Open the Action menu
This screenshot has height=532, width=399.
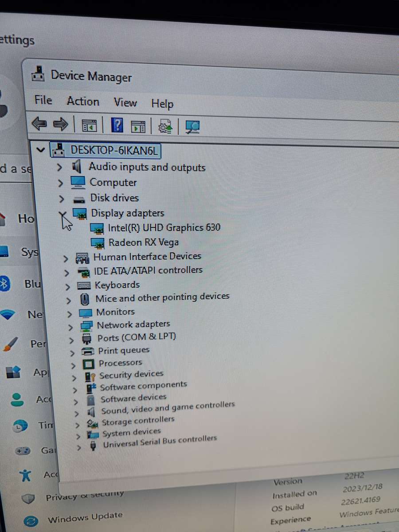click(83, 102)
